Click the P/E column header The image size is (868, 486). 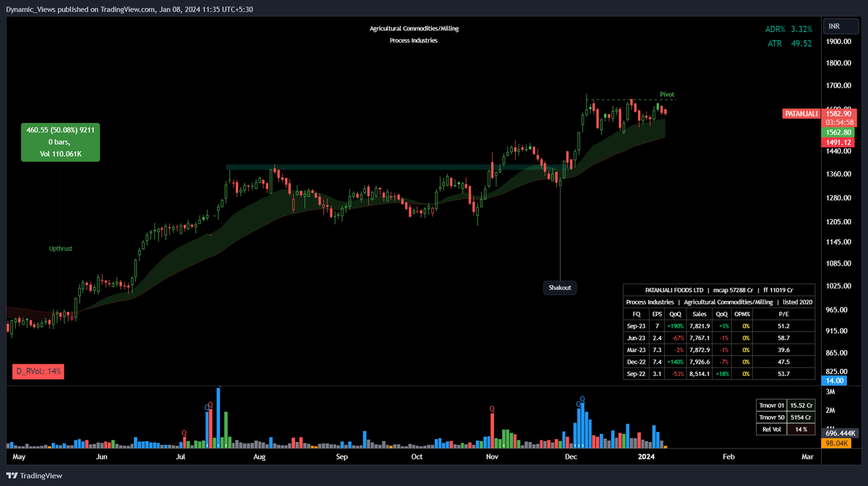[784, 314]
